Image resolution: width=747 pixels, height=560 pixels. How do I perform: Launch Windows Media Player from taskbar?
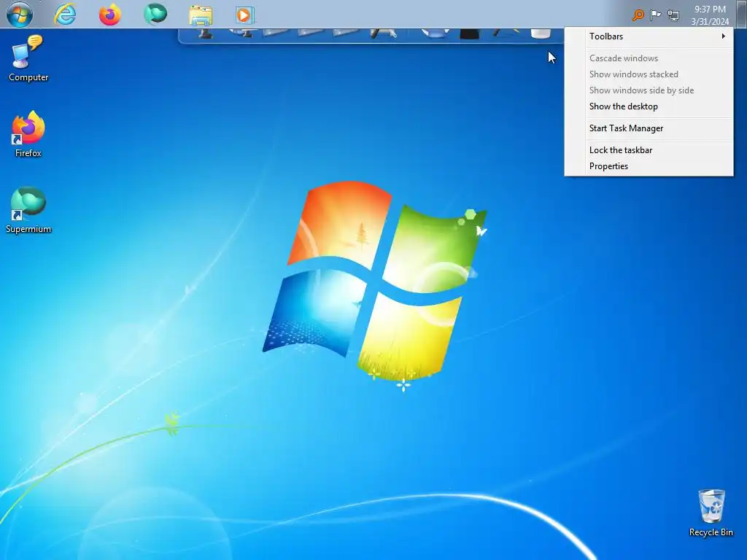point(245,15)
